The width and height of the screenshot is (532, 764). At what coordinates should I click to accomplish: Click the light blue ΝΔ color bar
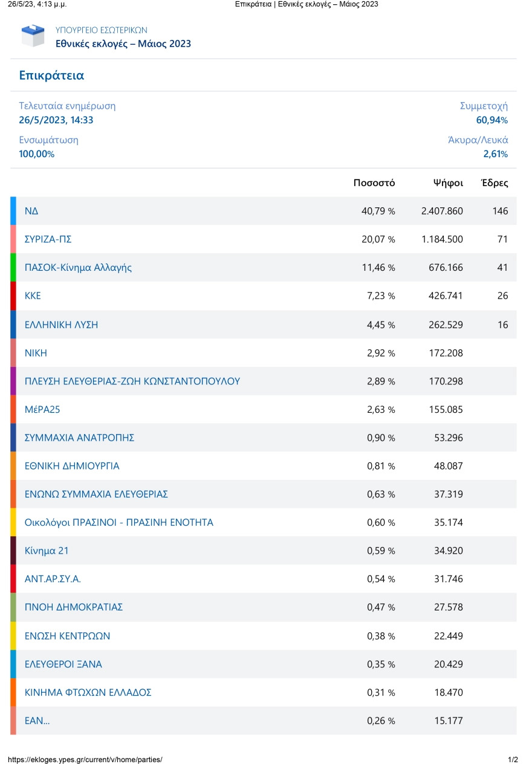pyautogui.click(x=13, y=211)
